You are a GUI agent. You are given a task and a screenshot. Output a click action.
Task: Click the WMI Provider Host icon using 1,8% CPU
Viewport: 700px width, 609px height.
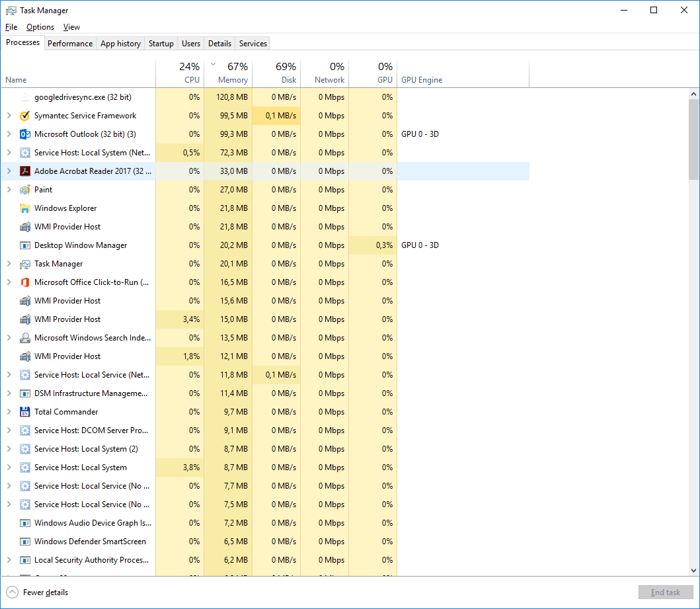[25, 356]
